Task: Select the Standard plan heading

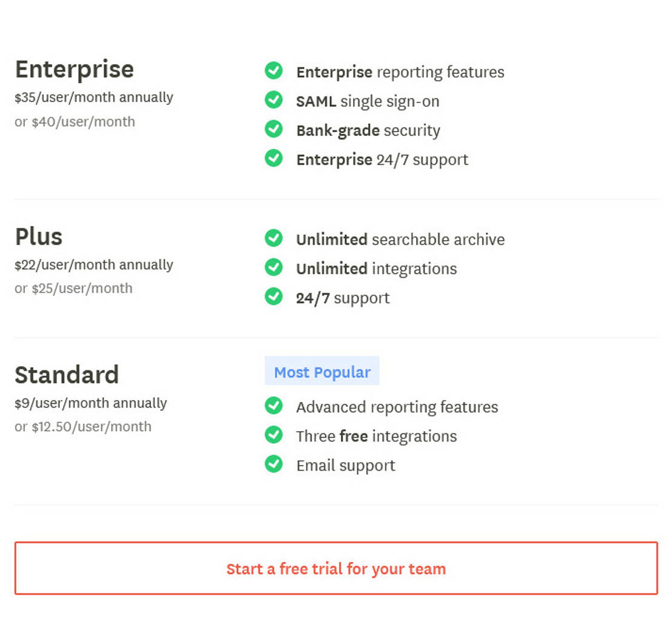Action: pyautogui.click(x=67, y=375)
